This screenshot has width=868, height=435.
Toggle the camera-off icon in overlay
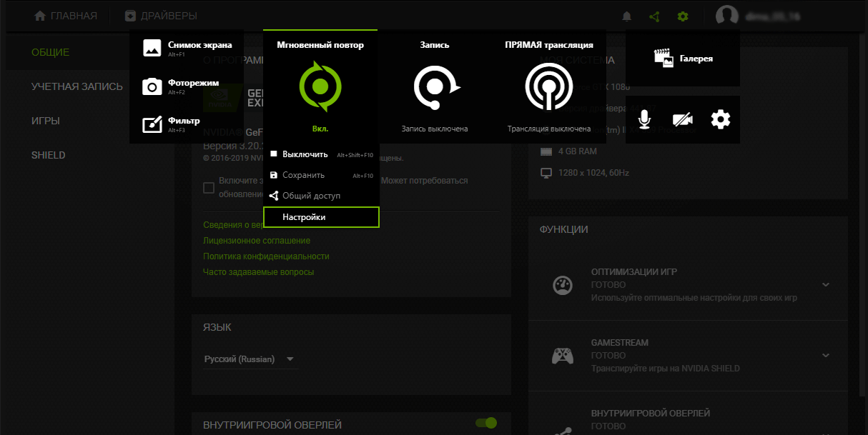coord(683,120)
